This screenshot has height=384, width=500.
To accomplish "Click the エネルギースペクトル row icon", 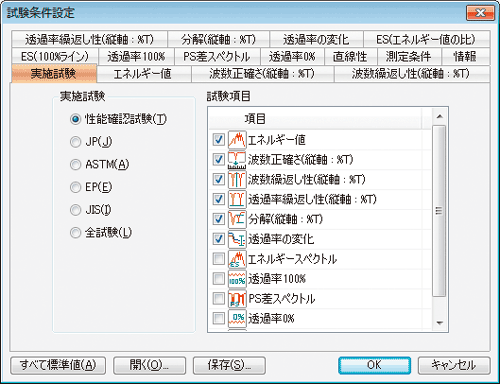I will click(237, 259).
